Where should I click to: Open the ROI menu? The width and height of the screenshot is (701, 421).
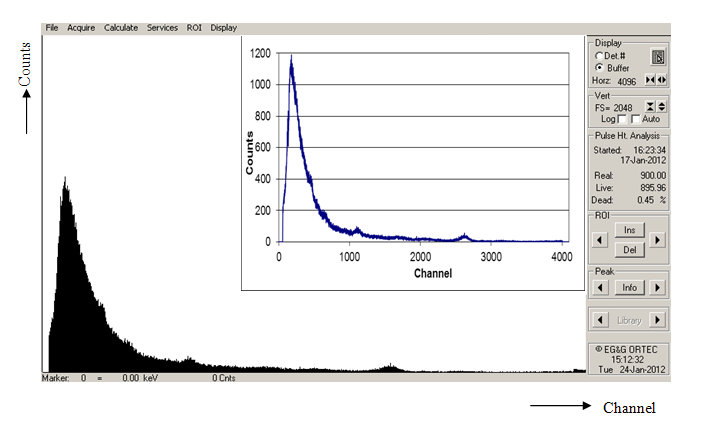point(194,27)
